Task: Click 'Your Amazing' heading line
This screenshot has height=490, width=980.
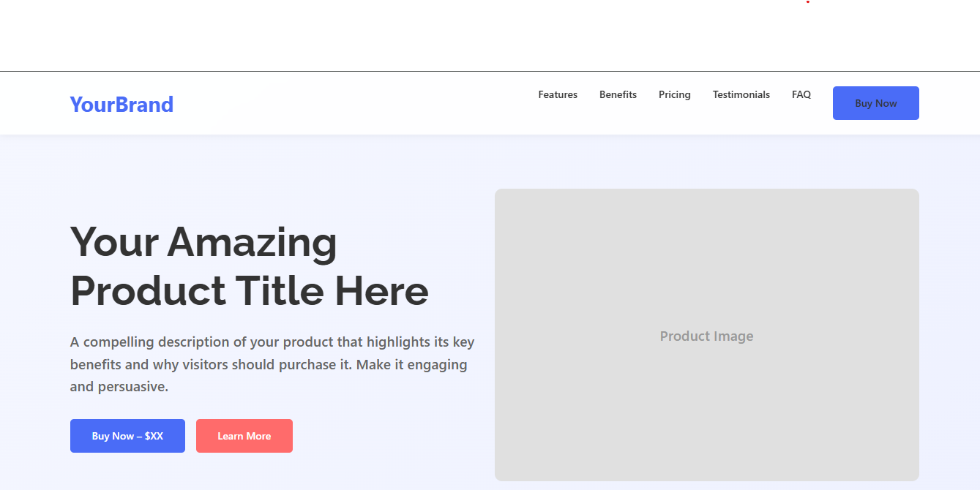Action: 202,243
